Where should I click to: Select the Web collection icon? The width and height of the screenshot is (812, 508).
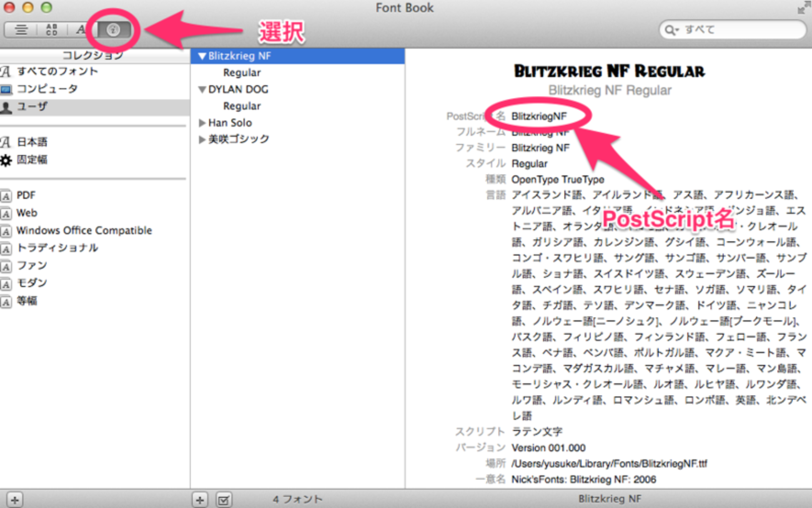(6, 213)
